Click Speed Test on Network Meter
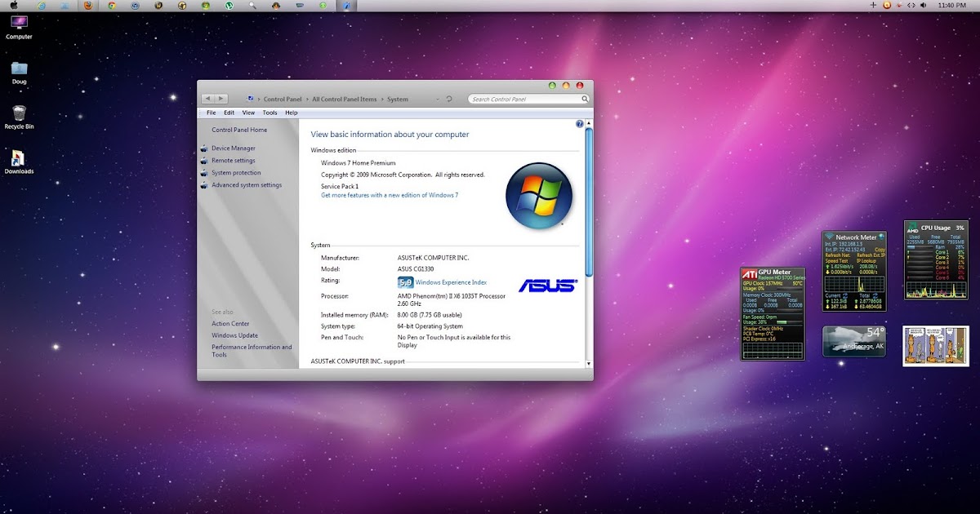 pyautogui.click(x=837, y=261)
